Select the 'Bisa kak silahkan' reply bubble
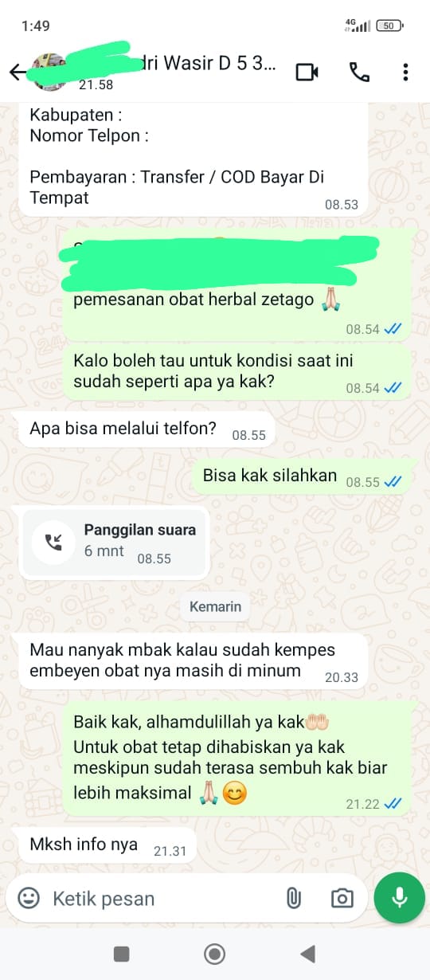430x980 pixels. click(302, 477)
